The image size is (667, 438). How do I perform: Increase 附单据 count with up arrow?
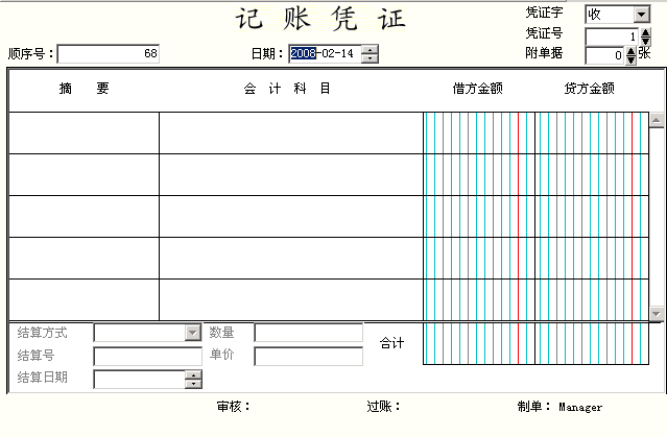(x=632, y=51)
